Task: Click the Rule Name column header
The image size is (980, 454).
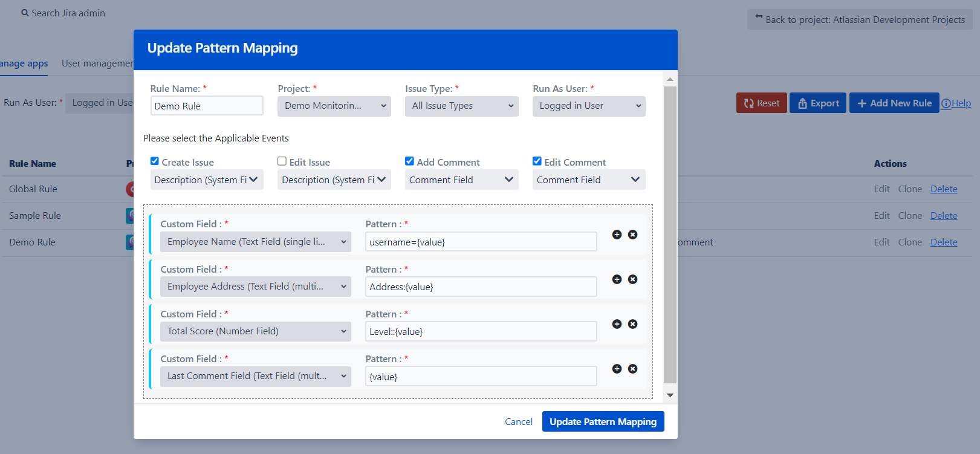Action: click(33, 164)
